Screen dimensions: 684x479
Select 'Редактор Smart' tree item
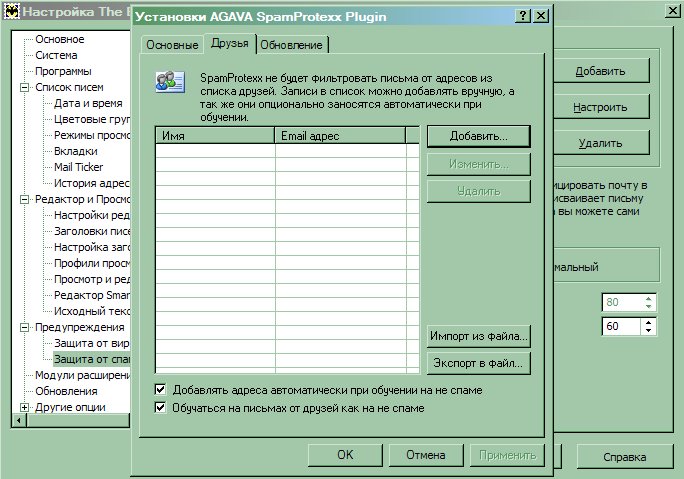(92, 295)
